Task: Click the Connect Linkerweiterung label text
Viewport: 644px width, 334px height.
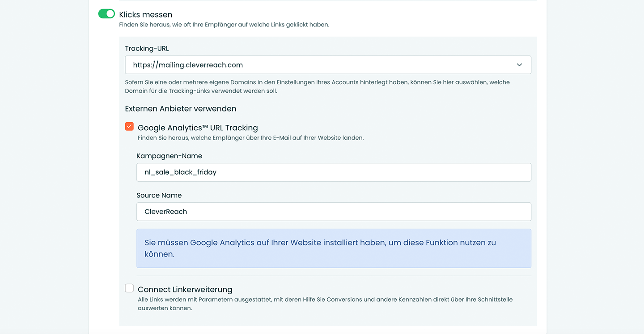Action: [x=185, y=289]
